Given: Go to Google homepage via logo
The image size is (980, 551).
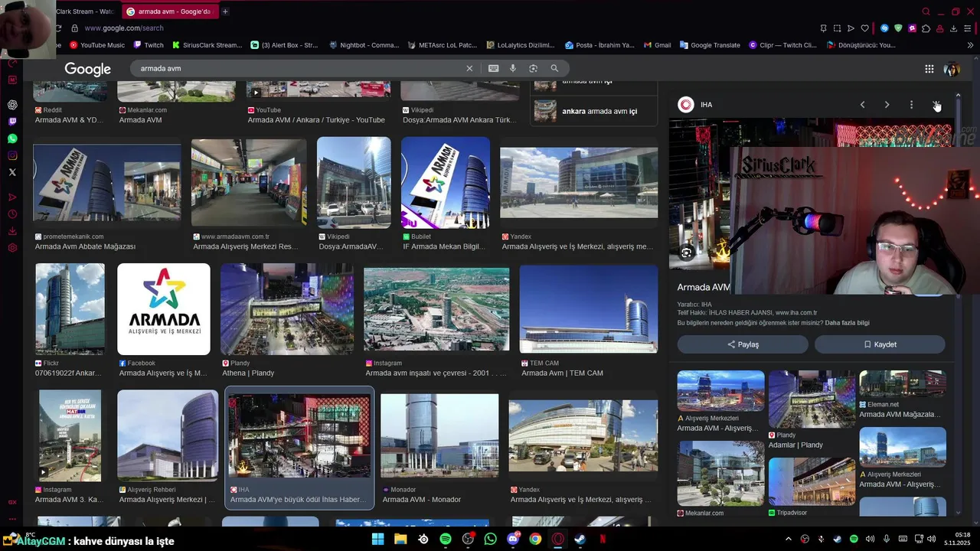Looking at the screenshot, I should coord(87,69).
